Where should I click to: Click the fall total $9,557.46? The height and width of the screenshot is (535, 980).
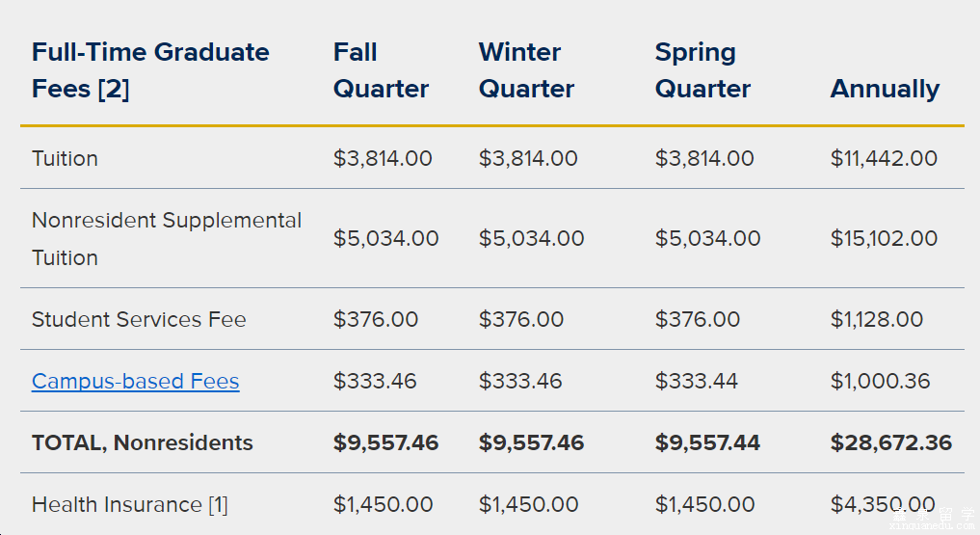(x=385, y=442)
